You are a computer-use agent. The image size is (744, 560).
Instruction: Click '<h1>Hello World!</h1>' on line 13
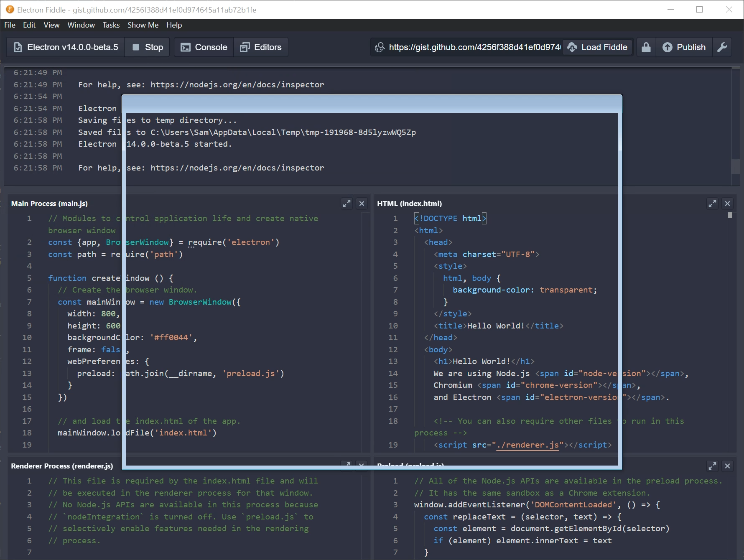484,361
